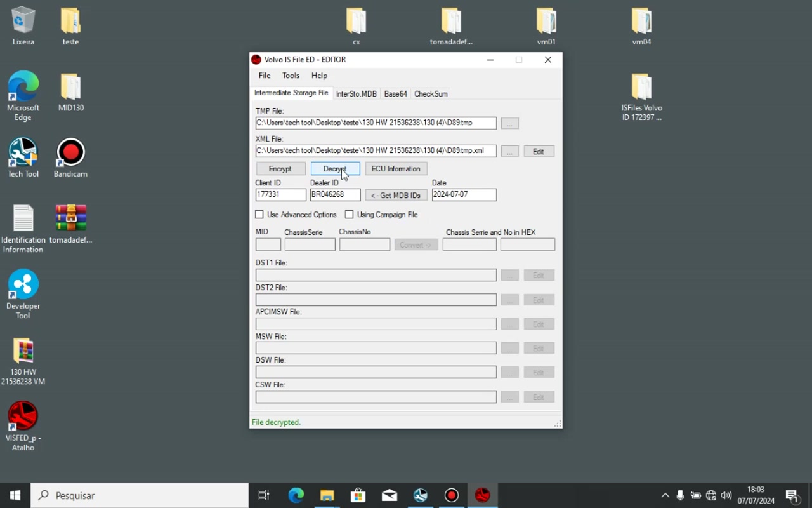Click the XML File path field
812x508 pixels.
(376, 151)
